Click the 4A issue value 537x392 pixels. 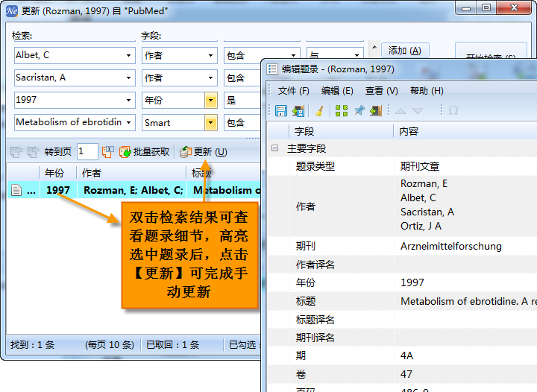click(407, 355)
